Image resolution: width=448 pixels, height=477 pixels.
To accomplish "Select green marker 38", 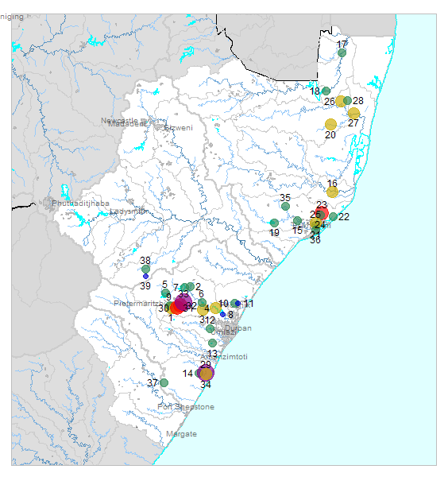I will (146, 269).
